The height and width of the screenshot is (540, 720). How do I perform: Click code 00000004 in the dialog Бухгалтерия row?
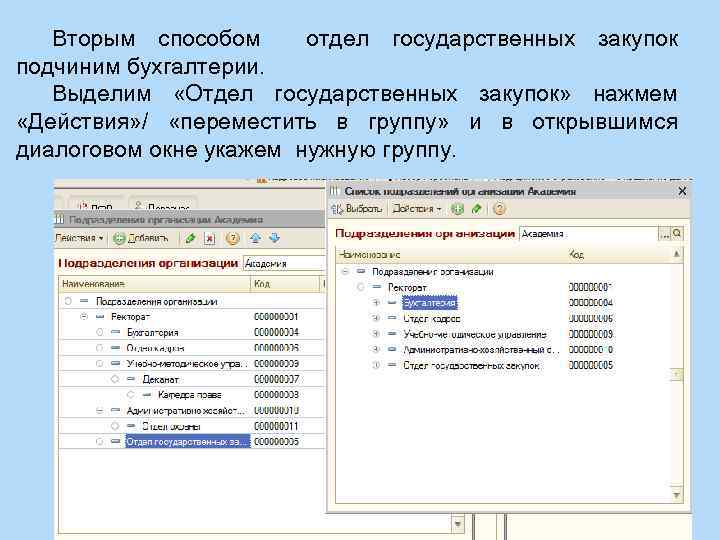pyautogui.click(x=591, y=303)
